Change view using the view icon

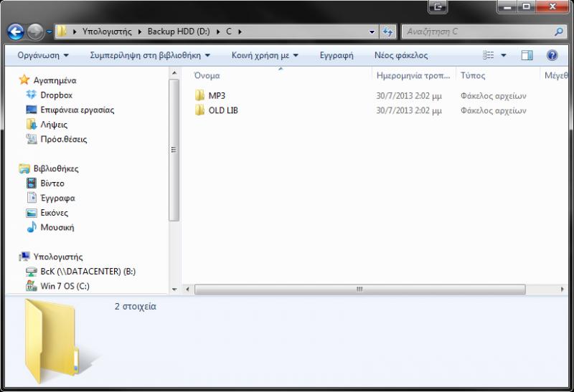click(x=489, y=55)
